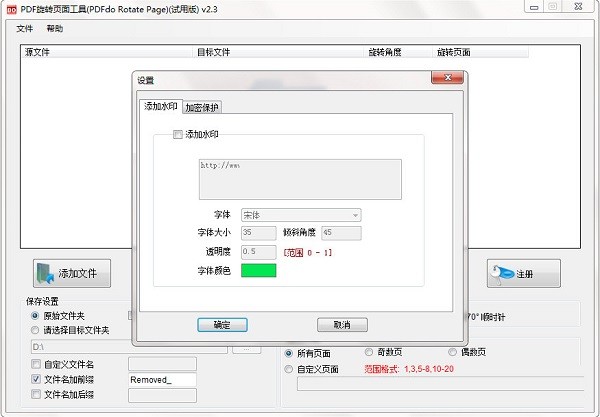This screenshot has width=600, height=417.
Task: Click the 倾斜角度 field showing 45
Action: (341, 233)
